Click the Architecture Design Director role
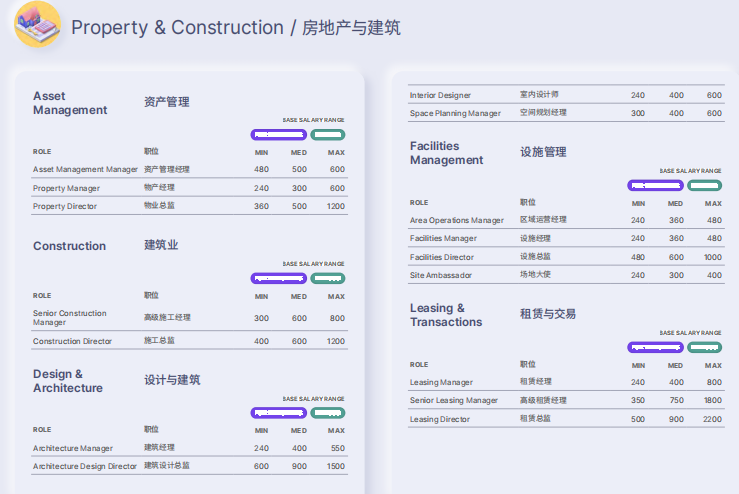 pos(85,466)
